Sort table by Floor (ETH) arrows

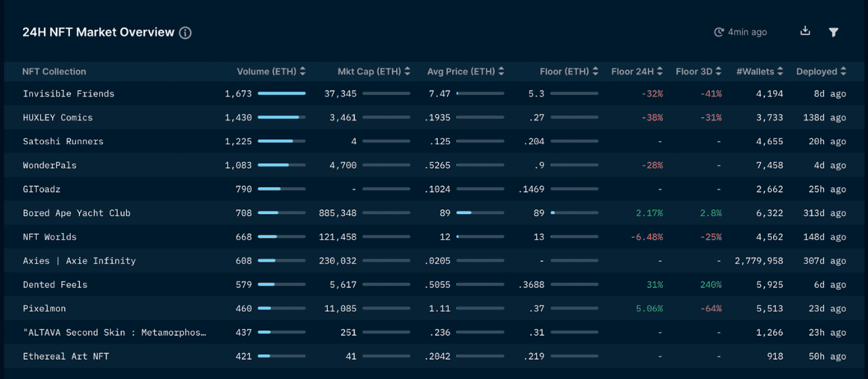point(595,71)
